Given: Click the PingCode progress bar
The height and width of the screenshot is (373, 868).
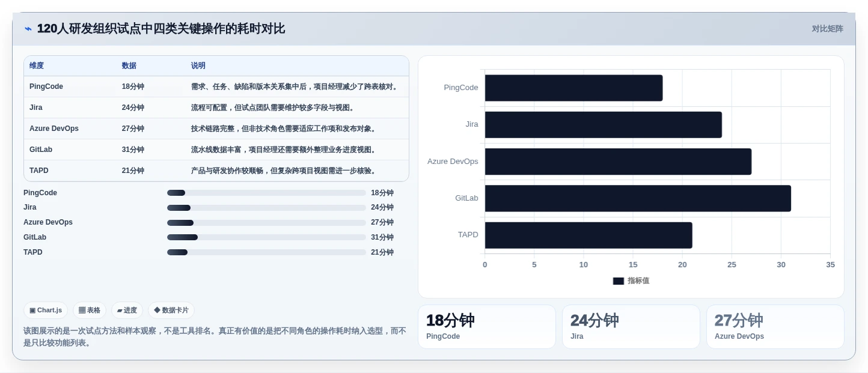Looking at the screenshot, I should [266, 193].
